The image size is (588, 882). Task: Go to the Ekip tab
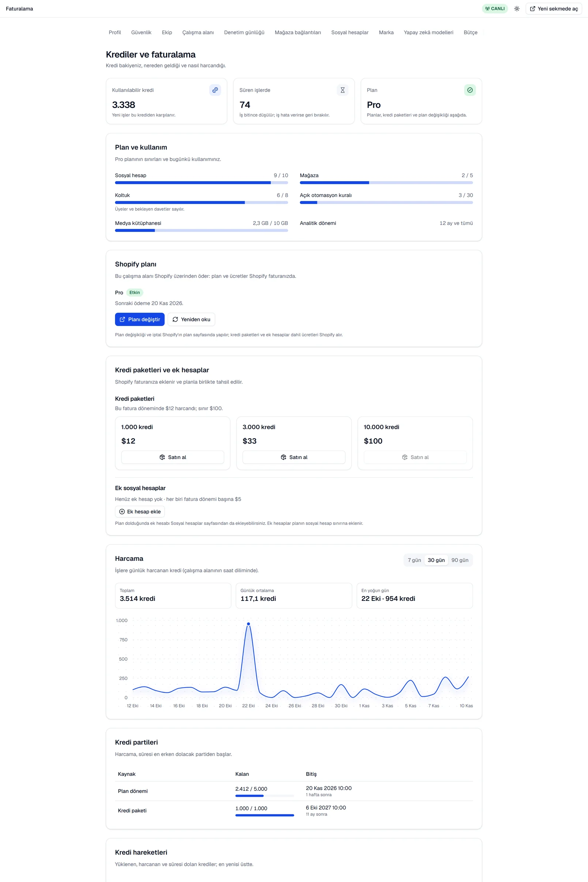[167, 33]
